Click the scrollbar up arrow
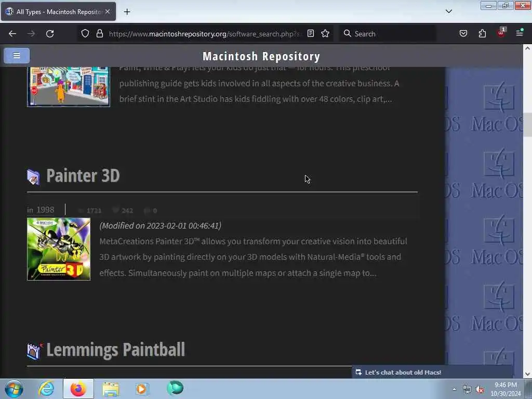The image size is (532, 399). [x=527, y=48]
